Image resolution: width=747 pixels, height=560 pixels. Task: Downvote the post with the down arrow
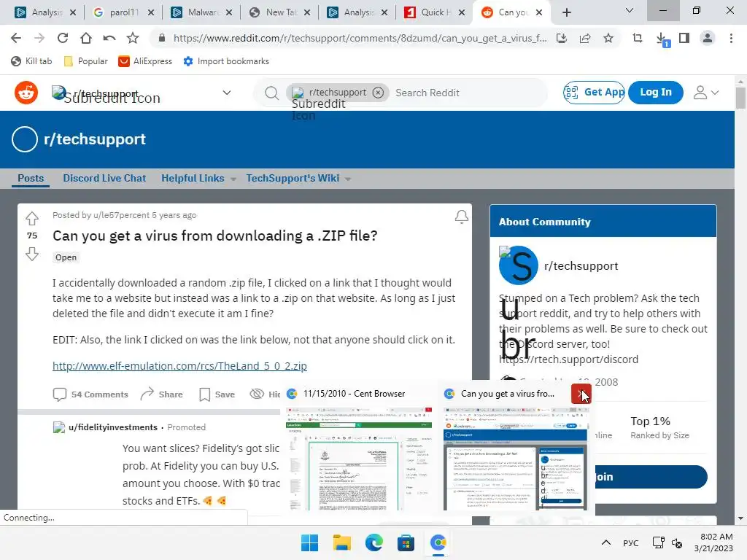coord(32,254)
